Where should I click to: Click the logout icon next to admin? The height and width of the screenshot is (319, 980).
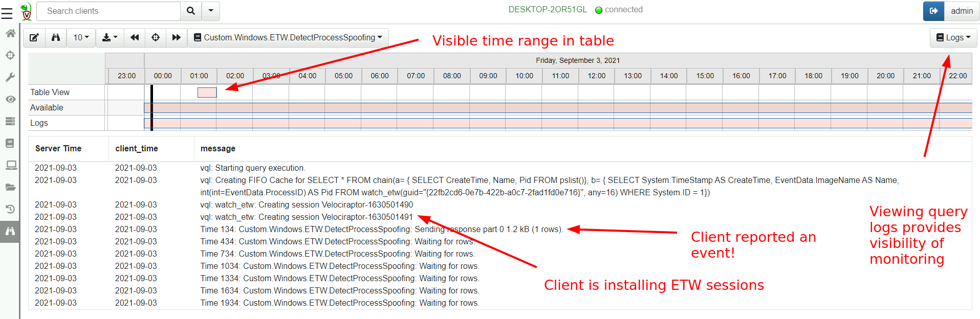pyautogui.click(x=933, y=11)
